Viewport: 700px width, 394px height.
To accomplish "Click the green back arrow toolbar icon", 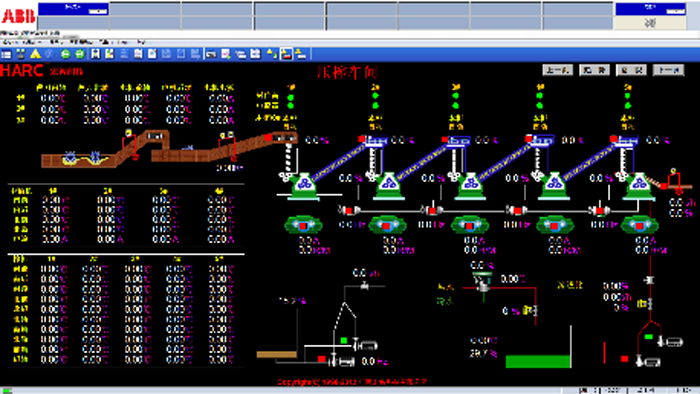I will click(x=66, y=54).
